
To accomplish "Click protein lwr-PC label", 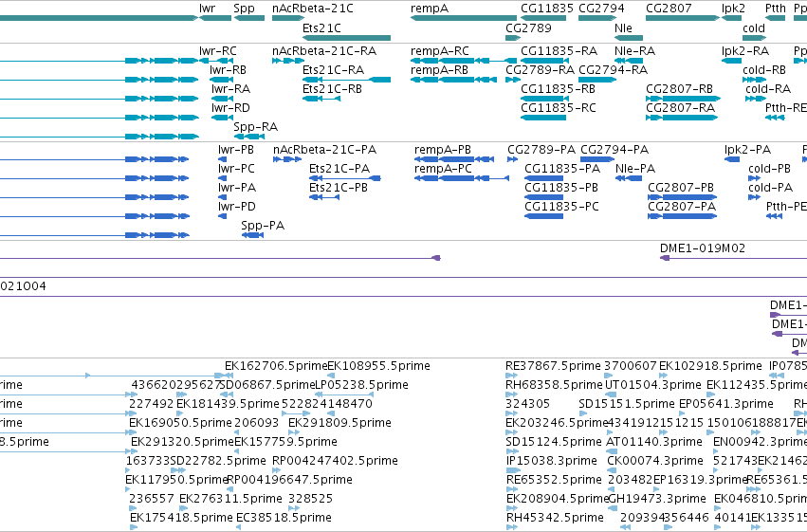I will click(x=236, y=168).
